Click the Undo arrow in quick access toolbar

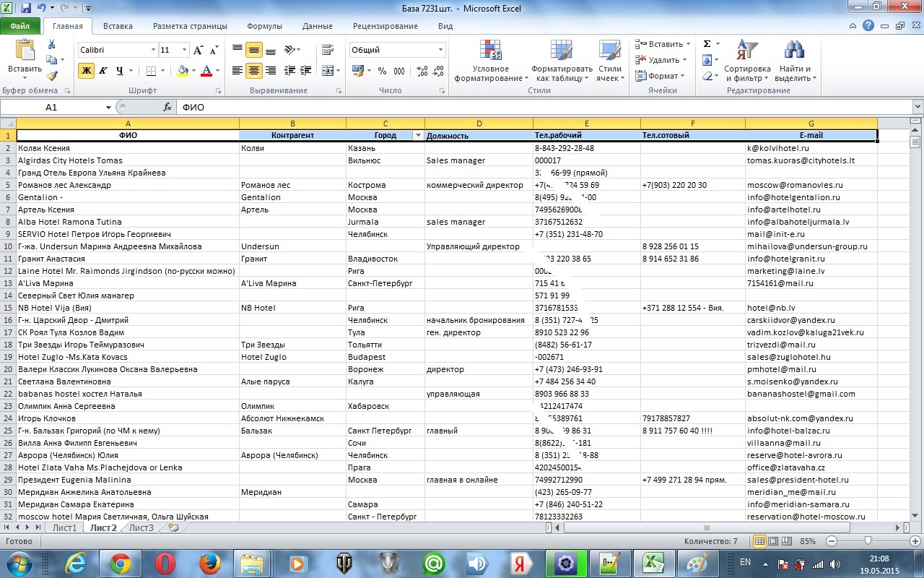pyautogui.click(x=42, y=9)
